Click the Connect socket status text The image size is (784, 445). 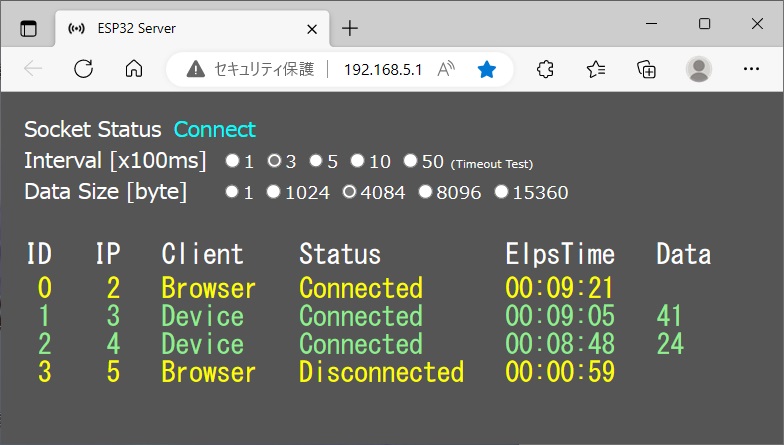215,129
